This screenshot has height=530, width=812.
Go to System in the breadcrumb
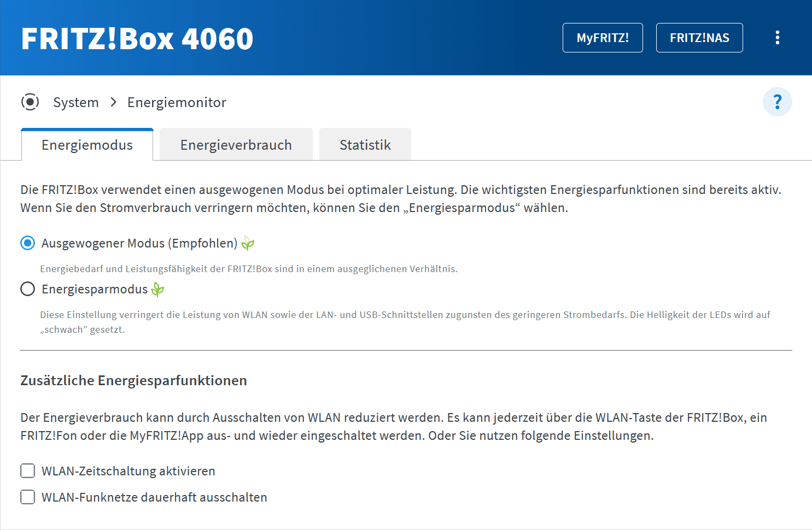pos(76,102)
